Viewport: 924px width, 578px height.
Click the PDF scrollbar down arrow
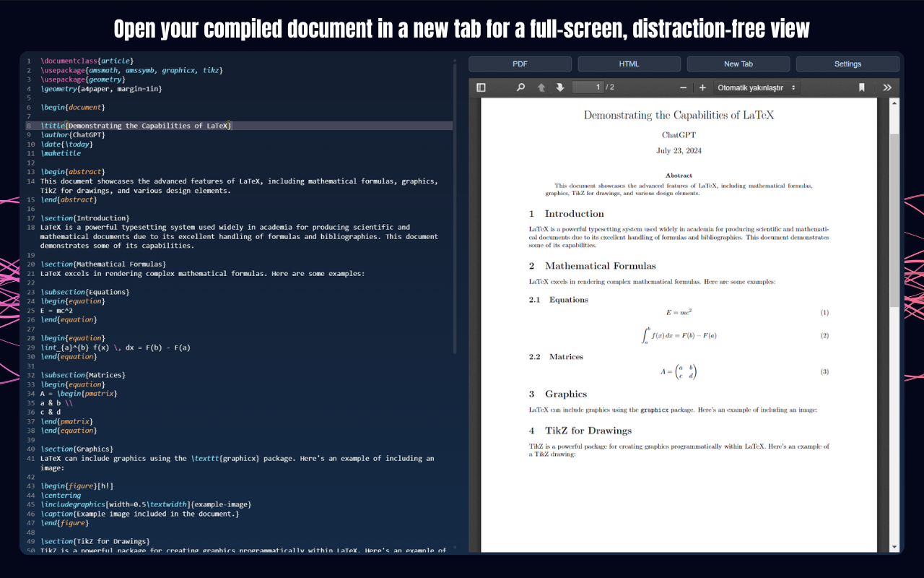[894, 547]
